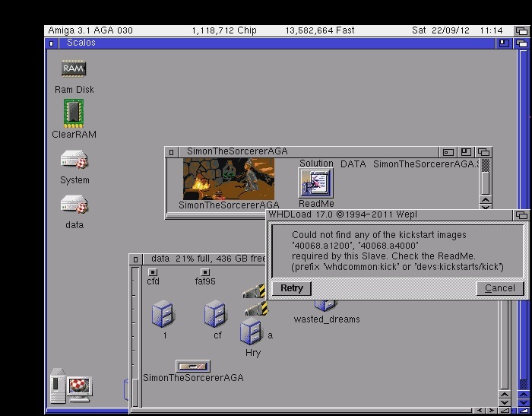The height and width of the screenshot is (416, 532).
Task: Open the cf drawer icon
Action: click(x=216, y=313)
